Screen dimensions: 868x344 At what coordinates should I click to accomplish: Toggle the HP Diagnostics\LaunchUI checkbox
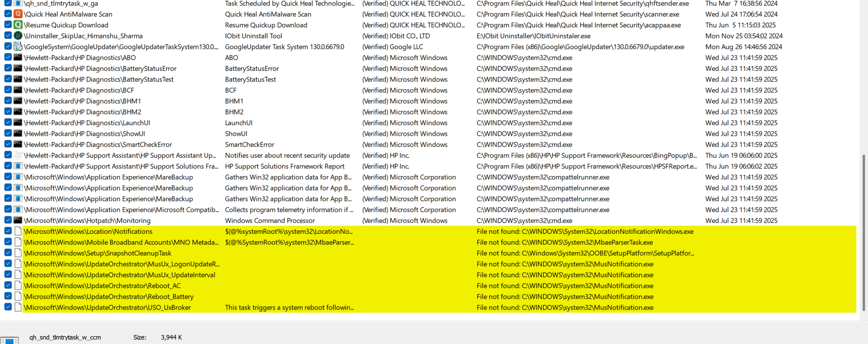(x=8, y=122)
